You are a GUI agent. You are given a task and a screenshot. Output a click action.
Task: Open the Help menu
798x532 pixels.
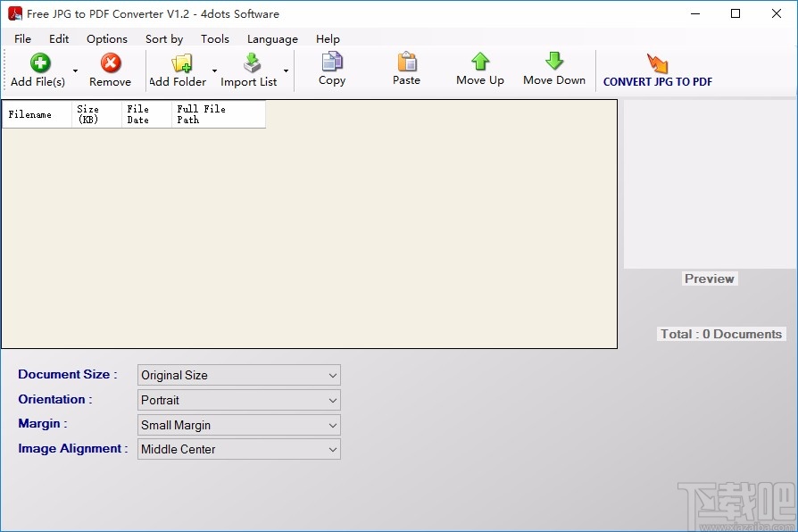(328, 39)
